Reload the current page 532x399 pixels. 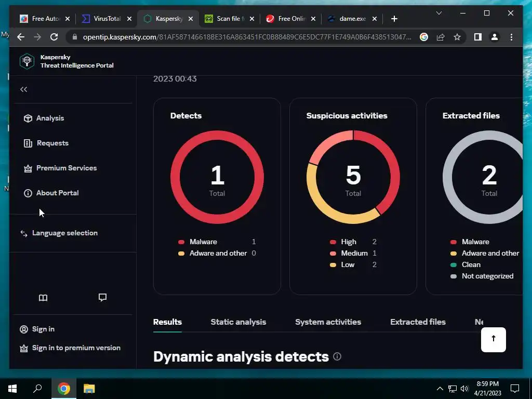coord(54,37)
